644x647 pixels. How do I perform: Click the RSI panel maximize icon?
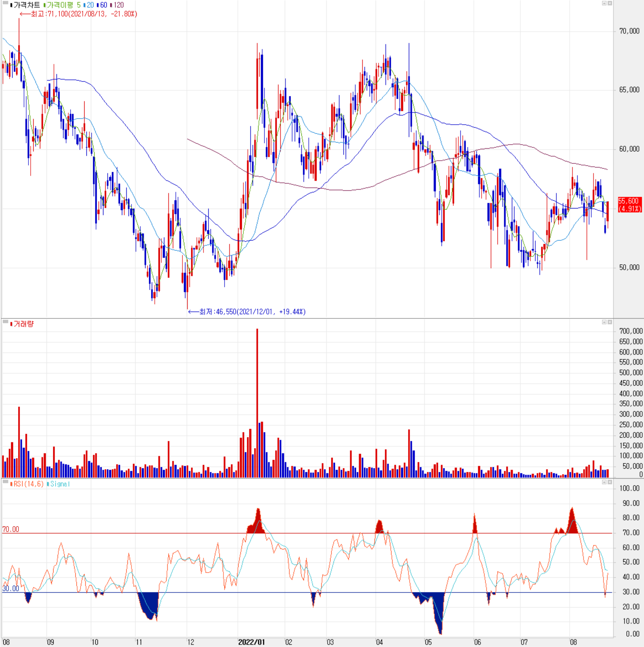[604, 482]
